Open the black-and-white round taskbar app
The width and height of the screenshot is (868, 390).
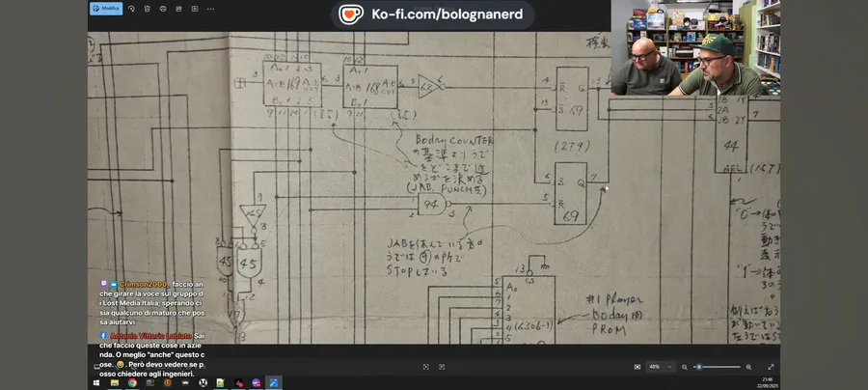click(203, 383)
